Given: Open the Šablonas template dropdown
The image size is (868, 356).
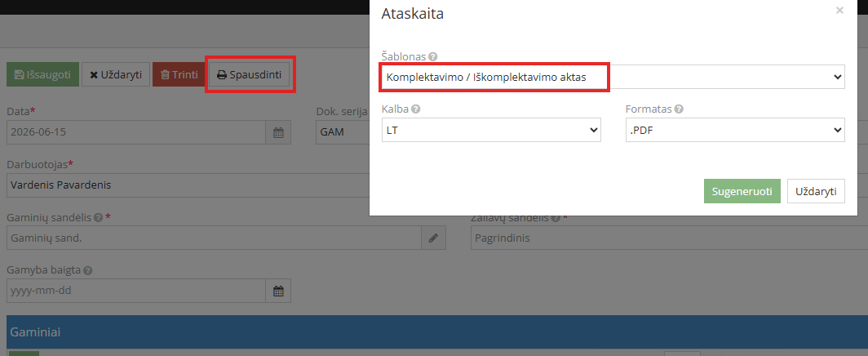Looking at the screenshot, I should click(613, 77).
